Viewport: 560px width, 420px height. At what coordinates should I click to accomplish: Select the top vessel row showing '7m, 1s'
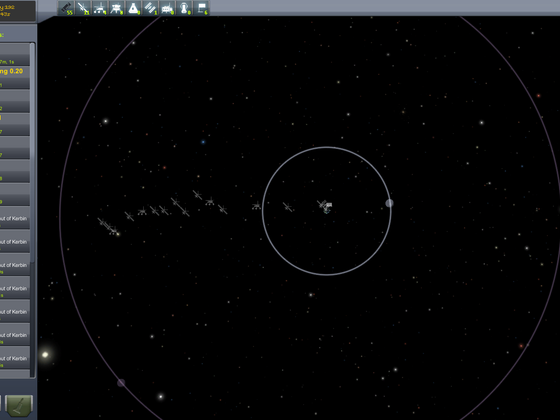coord(15,54)
